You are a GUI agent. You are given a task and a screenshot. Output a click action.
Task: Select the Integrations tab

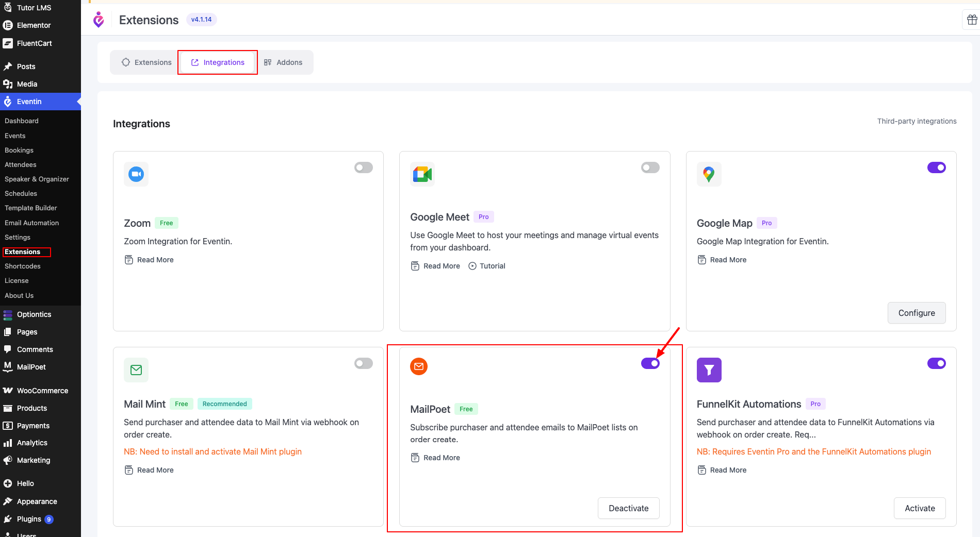click(x=218, y=62)
